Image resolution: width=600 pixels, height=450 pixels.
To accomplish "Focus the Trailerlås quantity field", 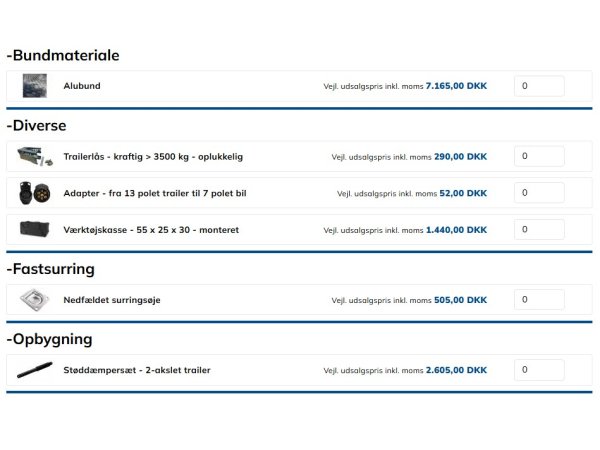I will (x=539, y=157).
